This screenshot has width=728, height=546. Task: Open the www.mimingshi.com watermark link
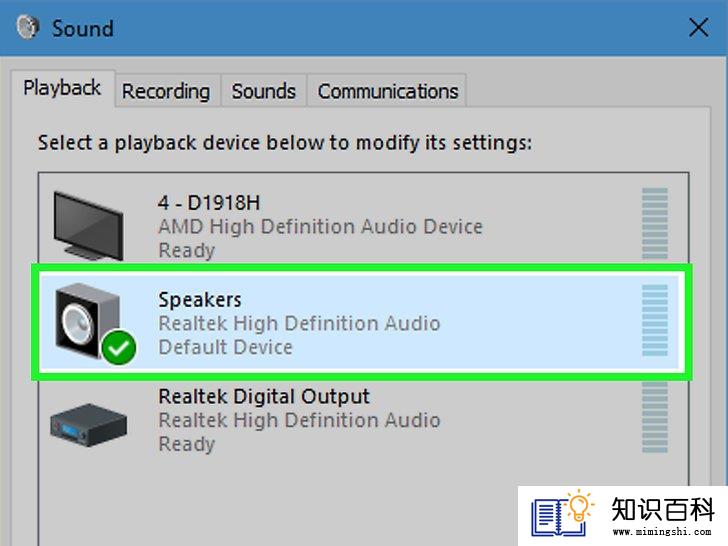tap(662, 532)
